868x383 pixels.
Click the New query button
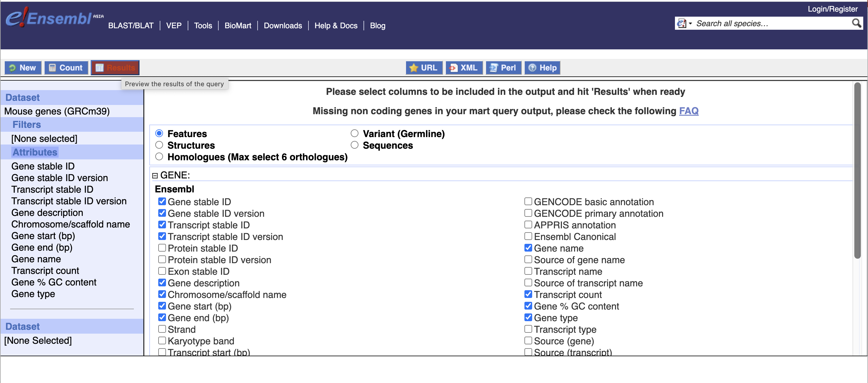[x=23, y=68]
